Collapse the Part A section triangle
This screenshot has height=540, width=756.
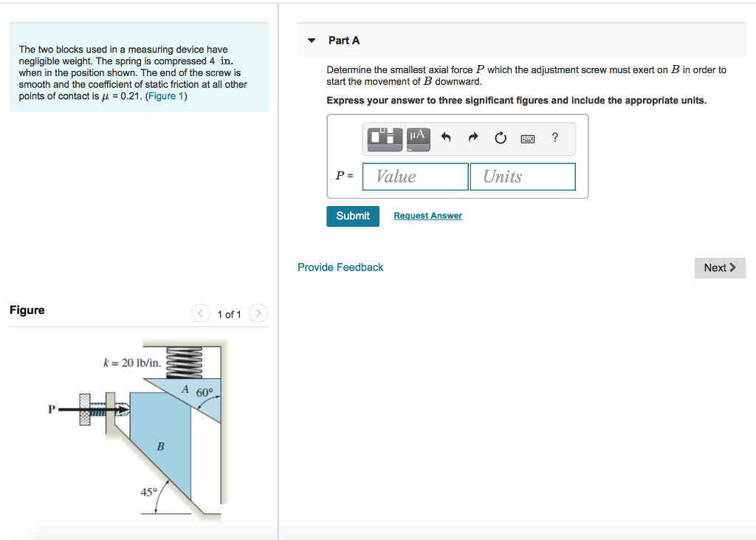click(x=311, y=40)
